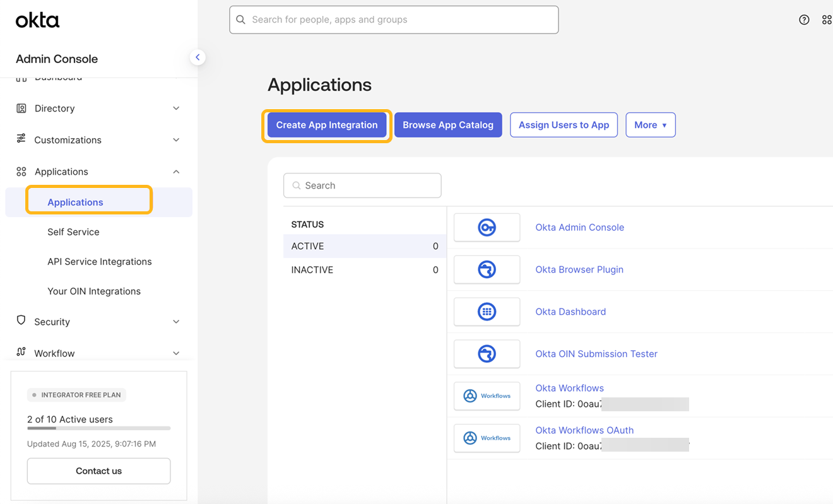The width and height of the screenshot is (833, 504).
Task: Click the Okta Browser Plugin app icon
Action: coord(487,270)
